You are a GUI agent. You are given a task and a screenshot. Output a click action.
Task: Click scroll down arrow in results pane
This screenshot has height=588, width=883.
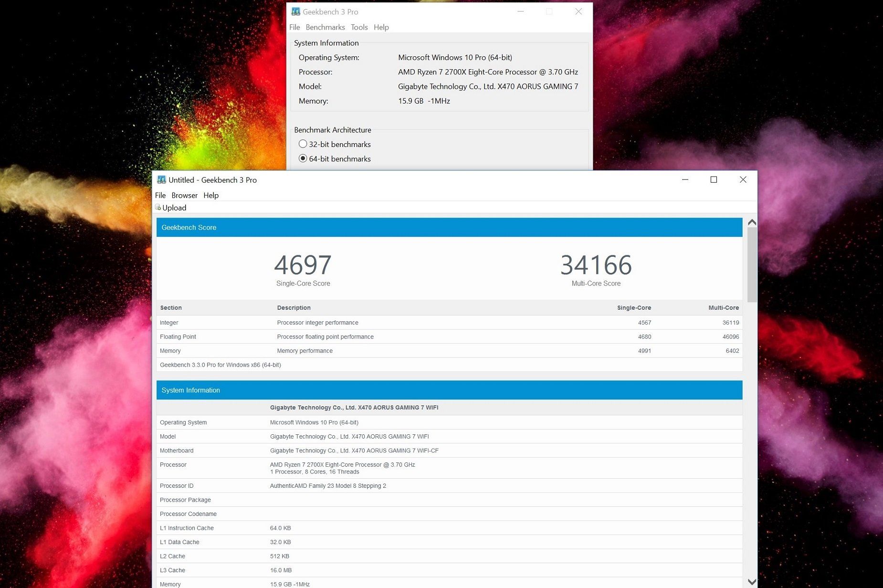tap(752, 582)
